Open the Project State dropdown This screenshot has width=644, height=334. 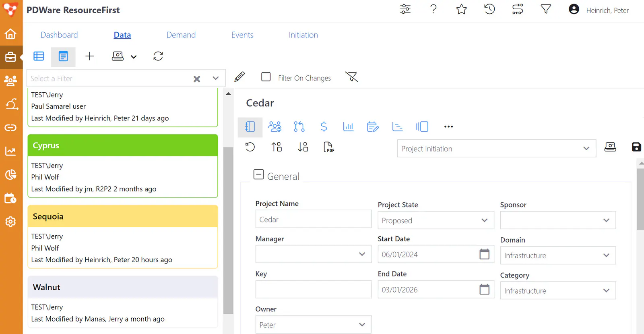click(436, 220)
